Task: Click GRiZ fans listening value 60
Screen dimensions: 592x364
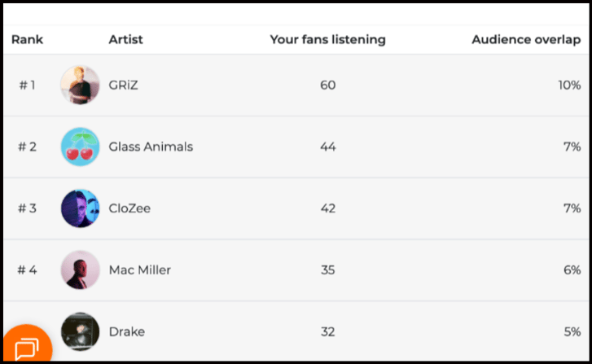Action: click(327, 86)
